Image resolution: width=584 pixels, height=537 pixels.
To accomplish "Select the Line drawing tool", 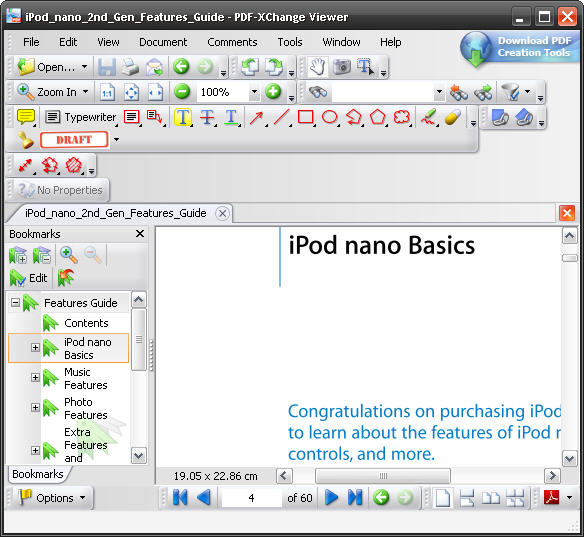I will point(282,117).
